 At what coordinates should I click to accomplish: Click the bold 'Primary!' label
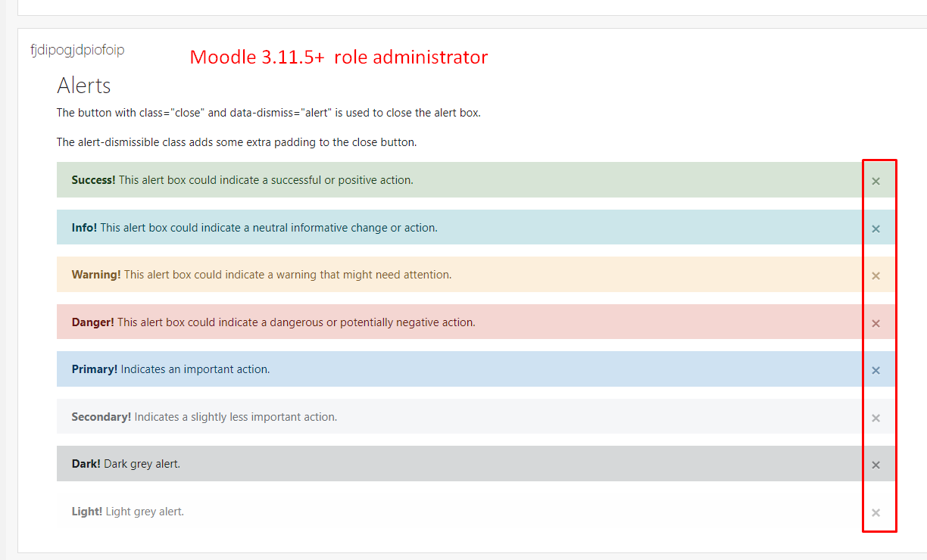[x=95, y=369]
